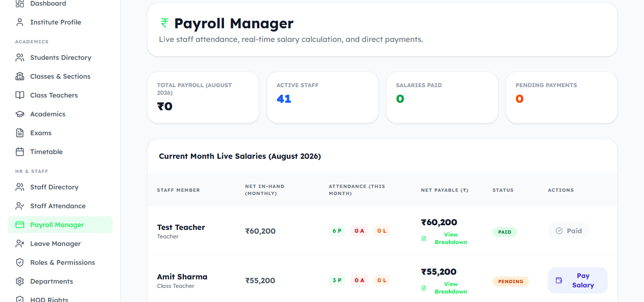Click the green rupee icon beside Payroll Manager
The image size is (644, 302).
pos(164,23)
